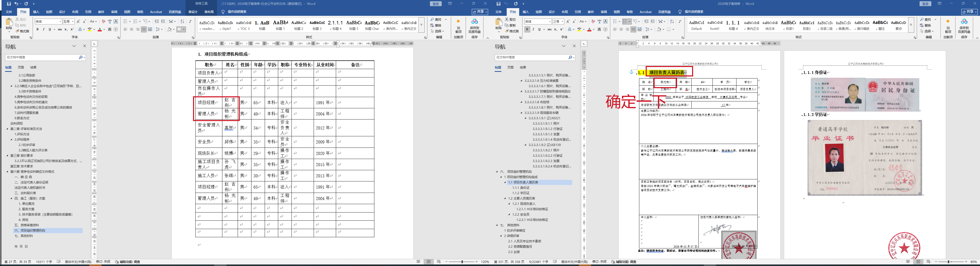Apply bullet list in left Word window
980x266 pixels.
126,22
